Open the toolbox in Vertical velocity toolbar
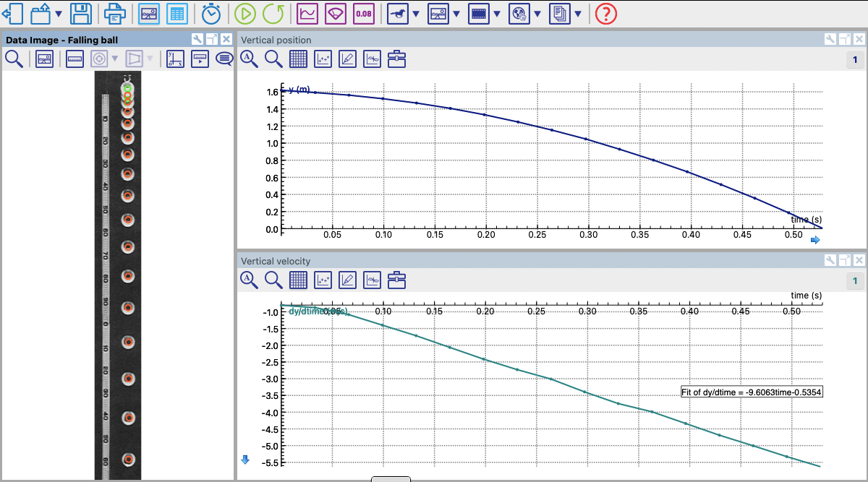The image size is (868, 482). 396,280
